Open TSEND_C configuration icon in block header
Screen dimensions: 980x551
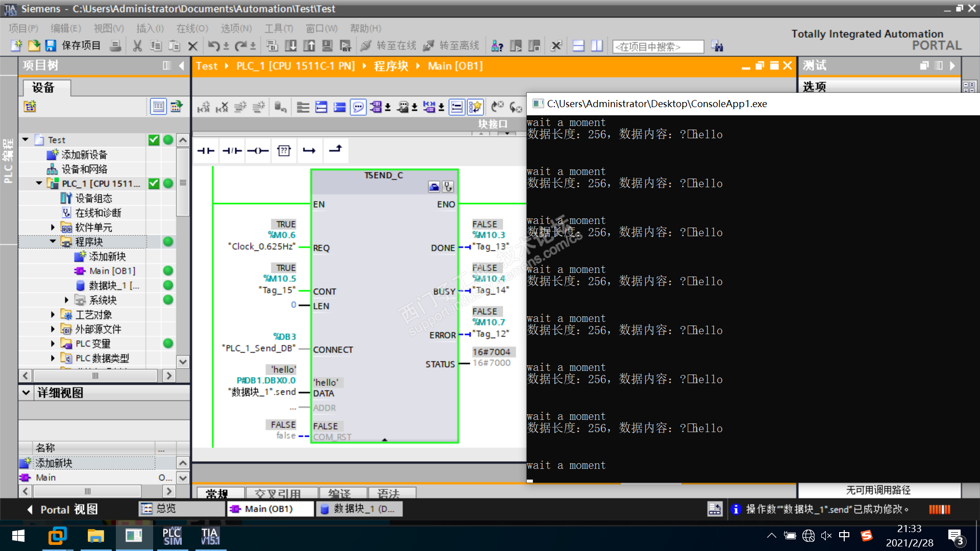tap(434, 187)
